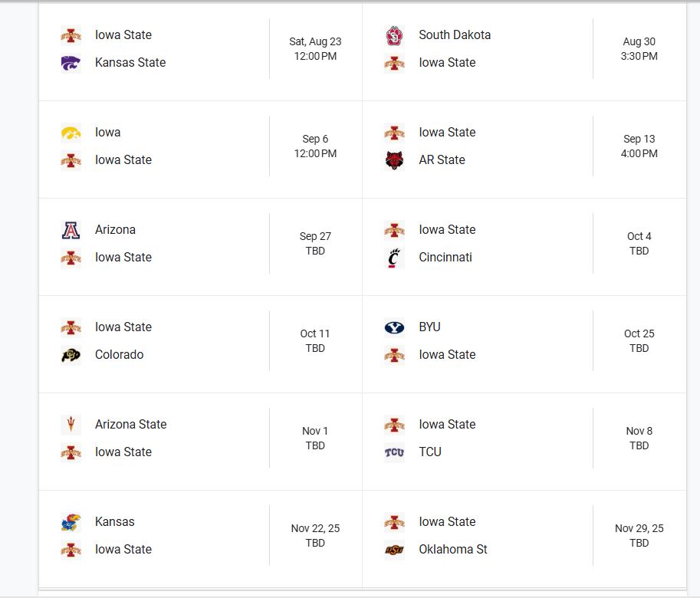Click the BYU oval logo

(394, 327)
